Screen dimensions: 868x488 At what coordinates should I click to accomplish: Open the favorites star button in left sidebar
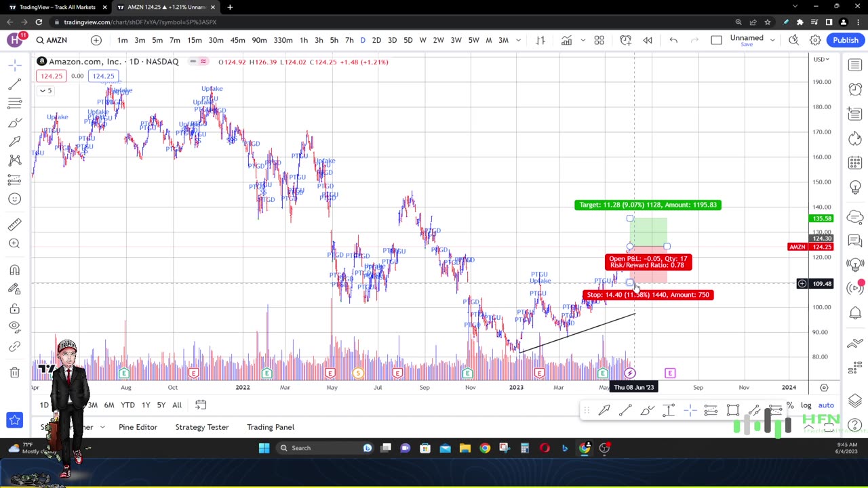pyautogui.click(x=14, y=420)
